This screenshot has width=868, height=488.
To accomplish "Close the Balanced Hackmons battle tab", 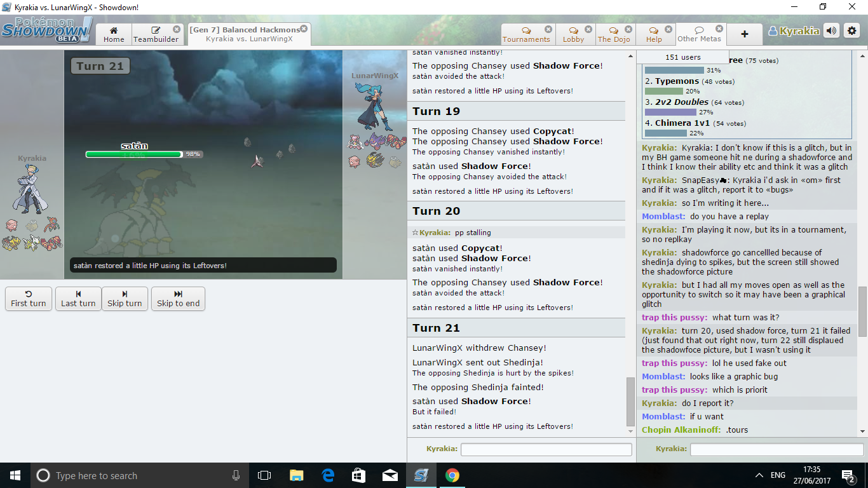I will pos(304,29).
